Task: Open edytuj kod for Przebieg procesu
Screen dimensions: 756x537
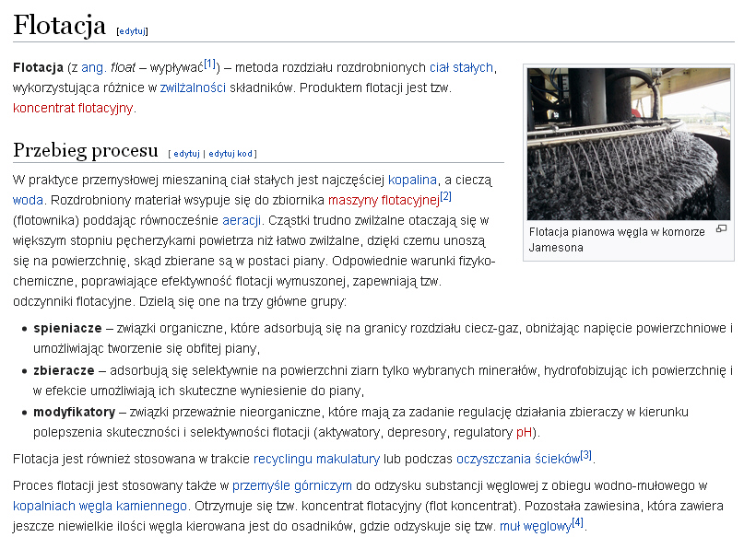Action: 230,154
